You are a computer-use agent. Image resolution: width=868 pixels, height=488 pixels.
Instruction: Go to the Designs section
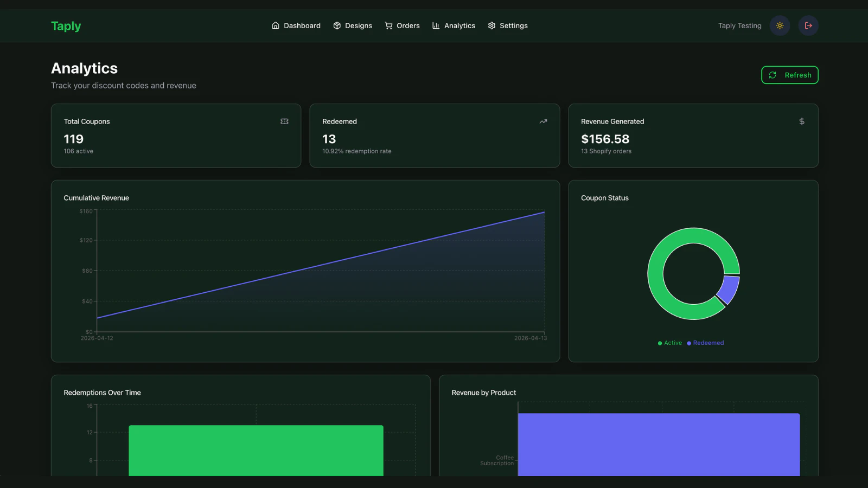[x=353, y=25]
